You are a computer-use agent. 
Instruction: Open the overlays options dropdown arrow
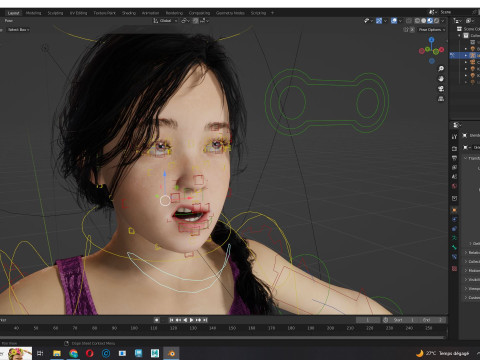point(400,21)
